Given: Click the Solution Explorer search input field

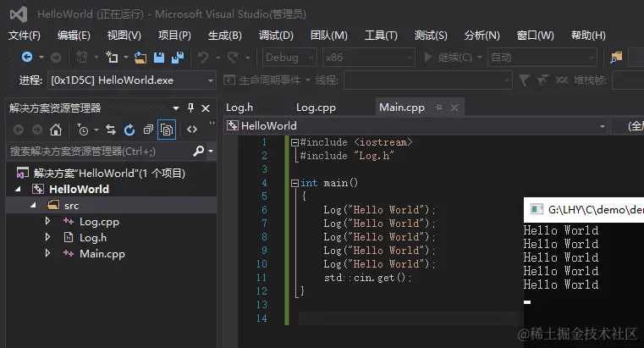Looking at the screenshot, I should pos(98,152).
